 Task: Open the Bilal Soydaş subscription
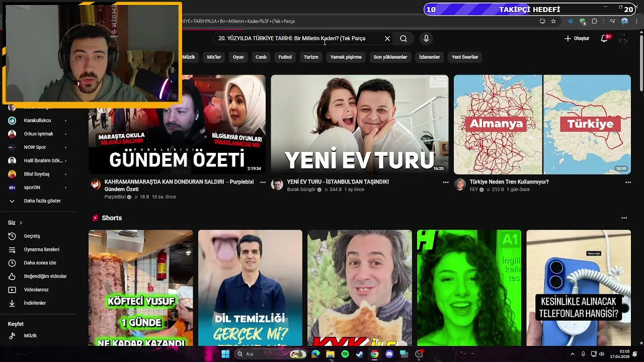coord(38,174)
